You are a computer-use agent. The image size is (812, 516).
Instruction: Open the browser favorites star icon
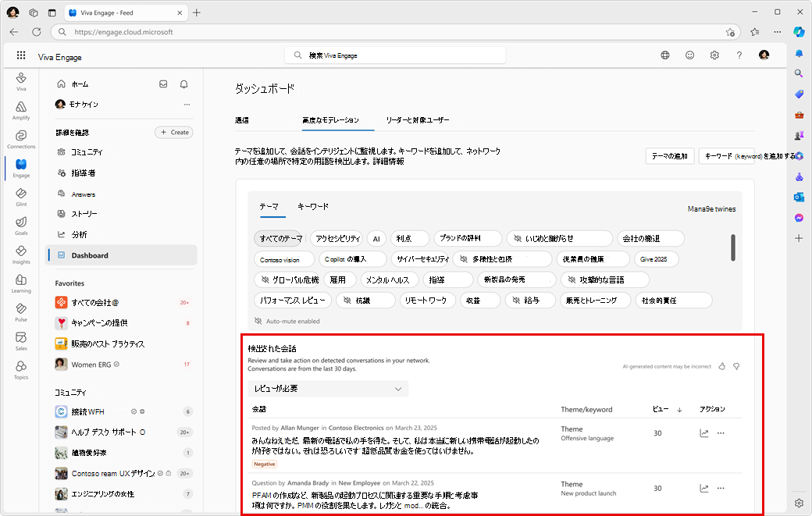(754, 31)
